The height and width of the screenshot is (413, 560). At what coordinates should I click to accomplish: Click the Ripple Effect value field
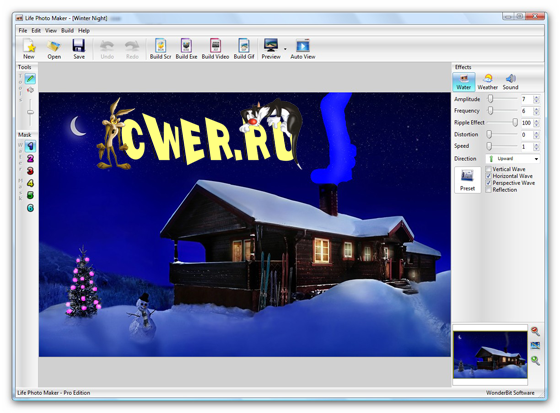(x=526, y=123)
